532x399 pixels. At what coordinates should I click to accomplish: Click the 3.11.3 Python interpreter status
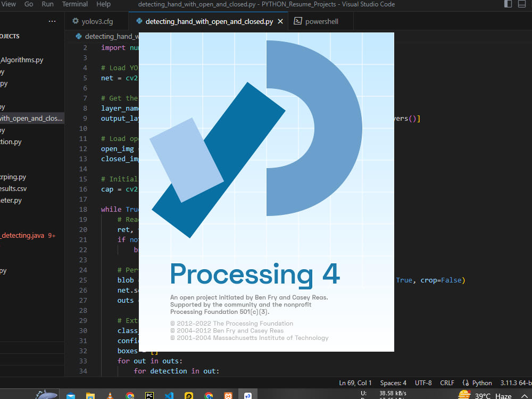point(516,383)
